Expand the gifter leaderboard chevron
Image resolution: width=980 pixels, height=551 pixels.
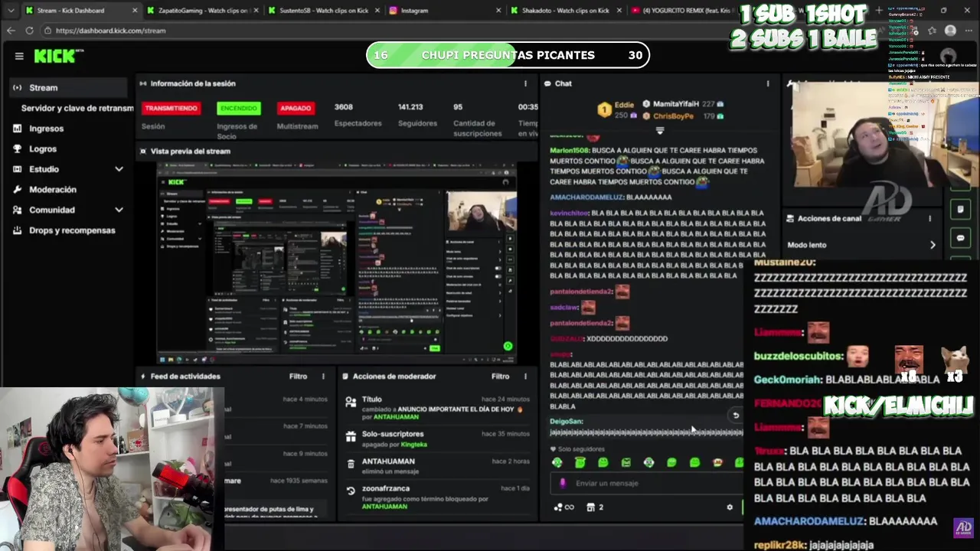point(660,130)
